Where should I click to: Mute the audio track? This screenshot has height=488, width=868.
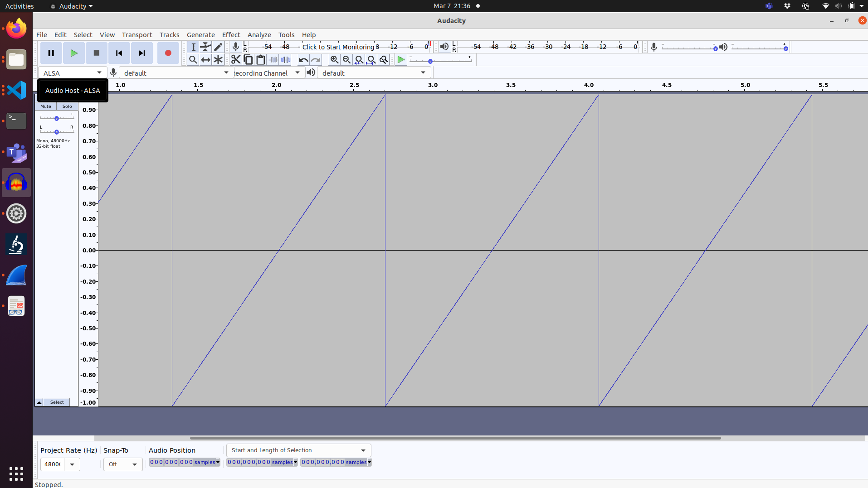[x=45, y=106]
